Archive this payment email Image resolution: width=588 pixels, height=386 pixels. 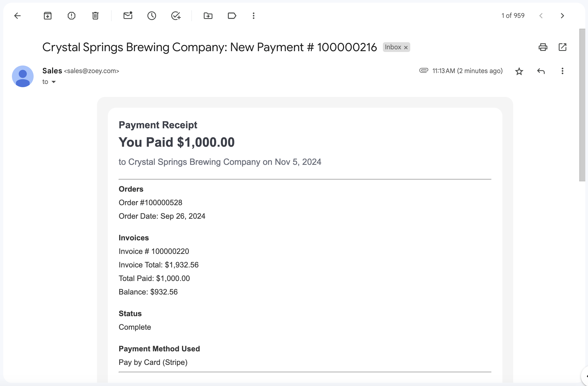tap(48, 16)
